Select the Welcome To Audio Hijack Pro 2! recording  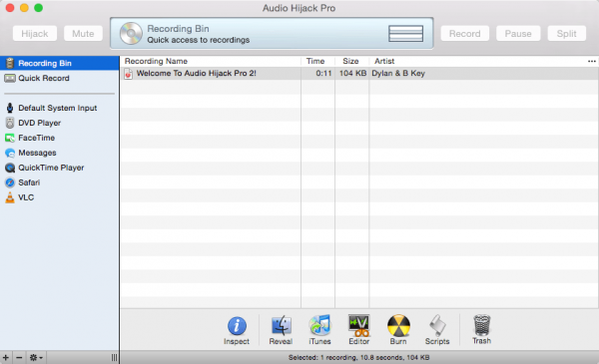click(x=197, y=73)
